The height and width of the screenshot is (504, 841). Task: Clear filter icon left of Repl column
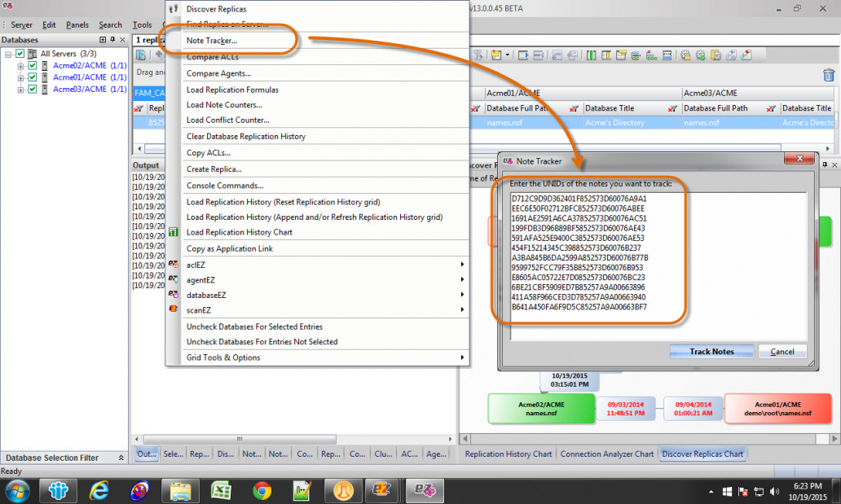point(139,108)
